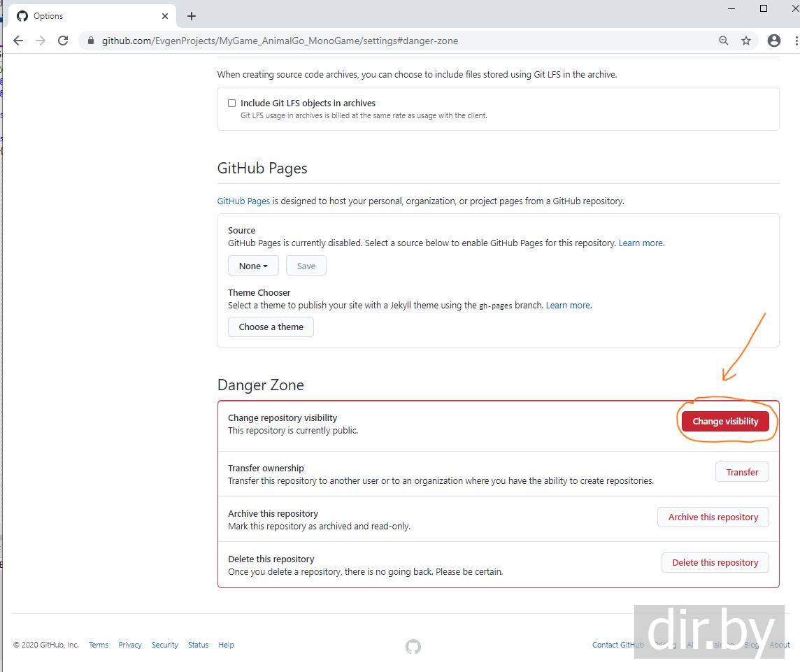Open a new tab with plus icon
The width and height of the screenshot is (800, 672).
point(192,16)
